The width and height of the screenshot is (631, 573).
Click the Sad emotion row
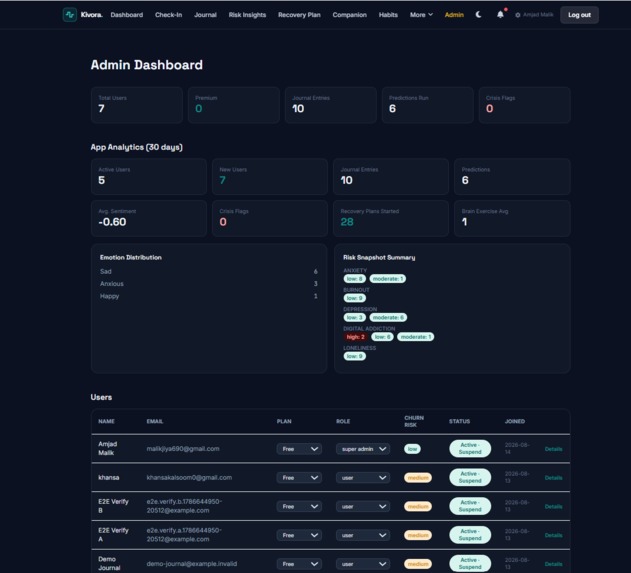point(209,272)
